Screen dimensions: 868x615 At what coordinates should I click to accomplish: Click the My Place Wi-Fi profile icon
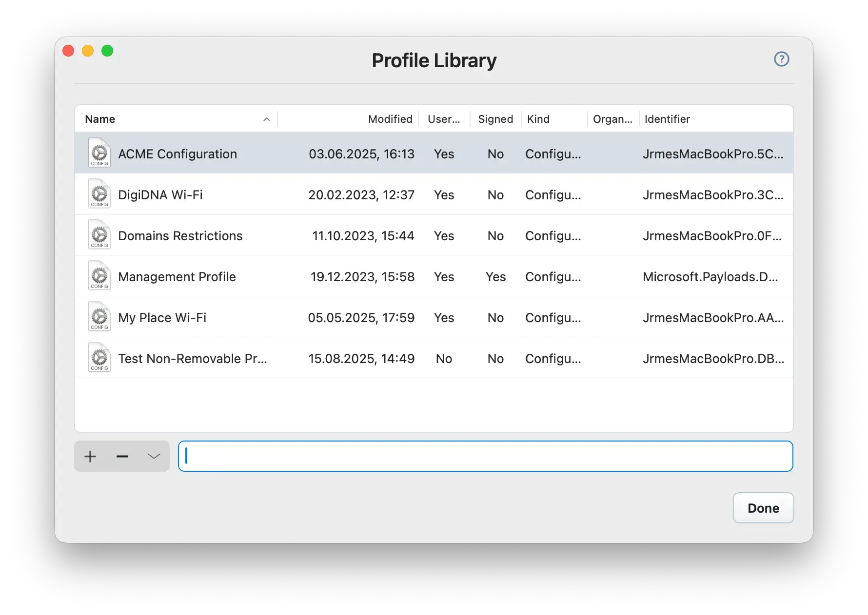[x=99, y=317]
